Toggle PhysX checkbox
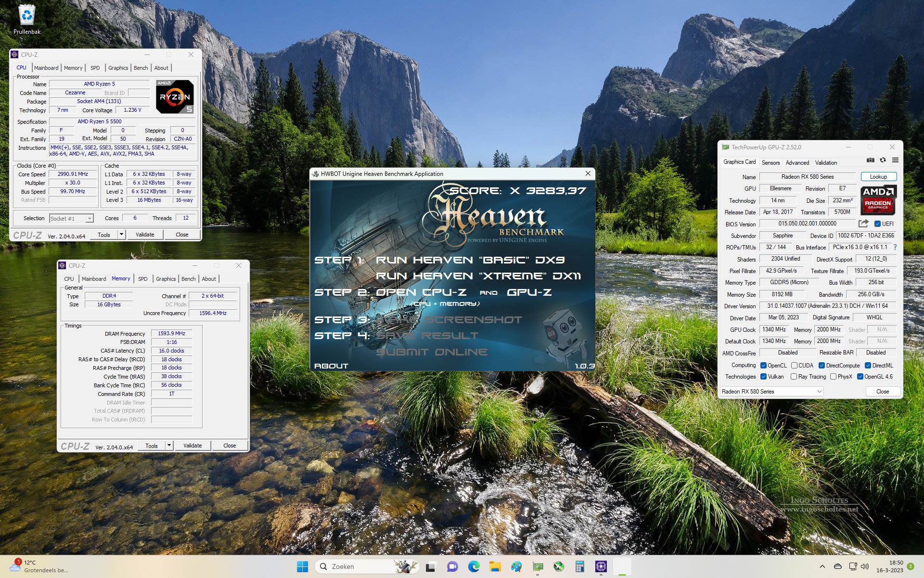This screenshot has height=578, width=924. [x=833, y=377]
